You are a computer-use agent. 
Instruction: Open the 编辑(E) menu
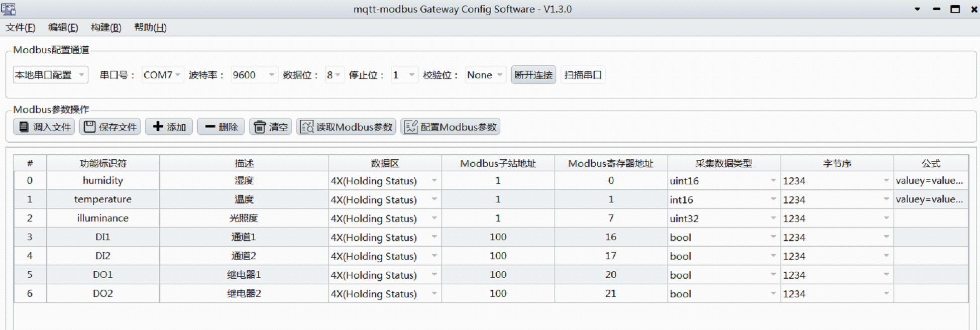click(x=63, y=28)
